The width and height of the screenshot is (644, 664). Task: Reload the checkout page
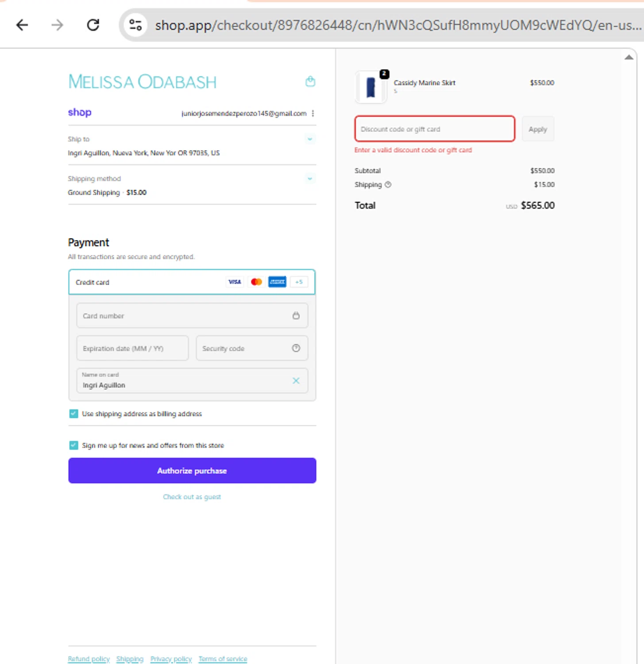tap(93, 25)
